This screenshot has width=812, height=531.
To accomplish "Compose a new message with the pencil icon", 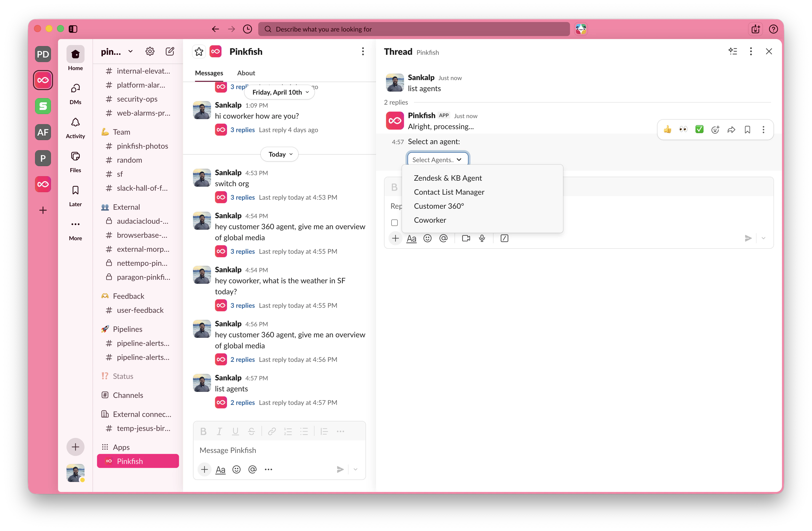I will coord(169,51).
